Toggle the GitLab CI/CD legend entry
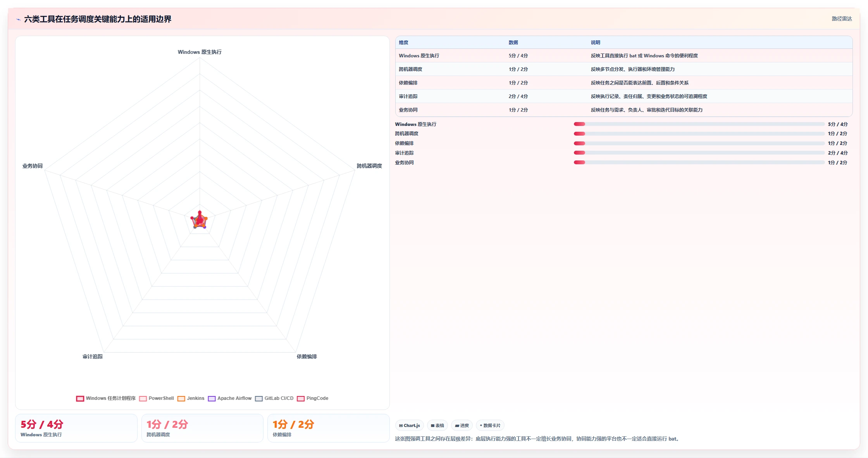This screenshot has height=458, width=868. pos(274,398)
